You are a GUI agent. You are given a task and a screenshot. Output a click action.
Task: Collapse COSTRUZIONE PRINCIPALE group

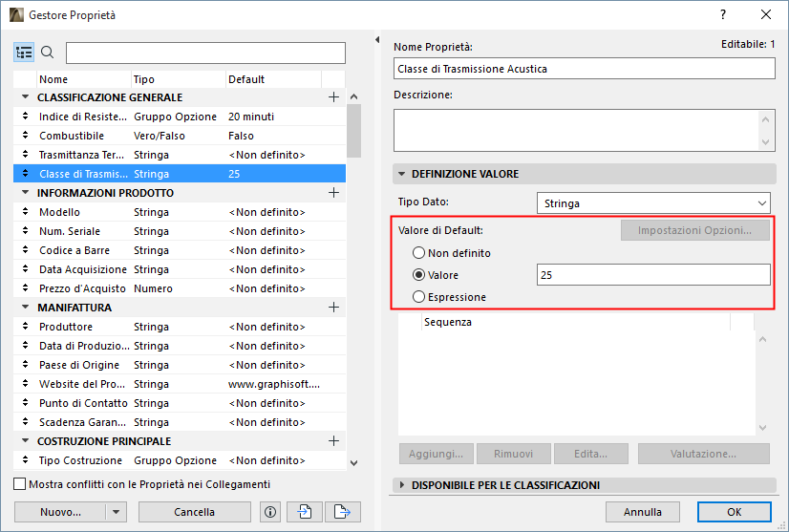[x=25, y=441]
